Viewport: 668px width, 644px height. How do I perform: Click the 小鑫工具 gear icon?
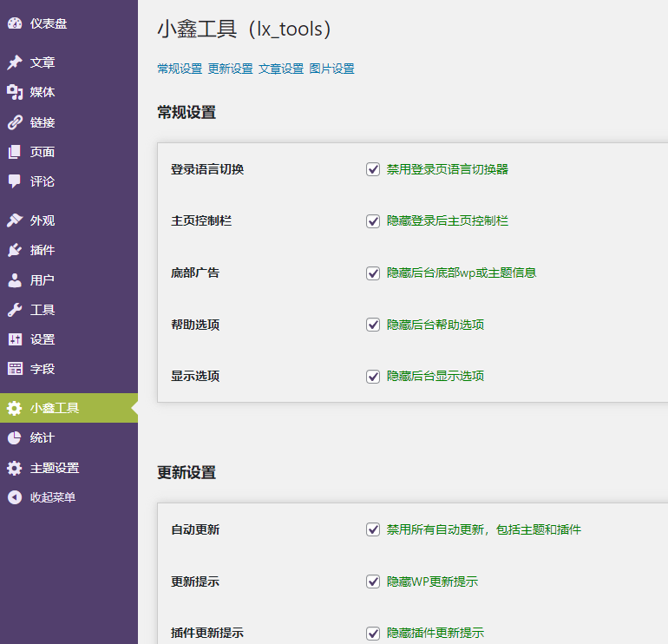(15, 408)
